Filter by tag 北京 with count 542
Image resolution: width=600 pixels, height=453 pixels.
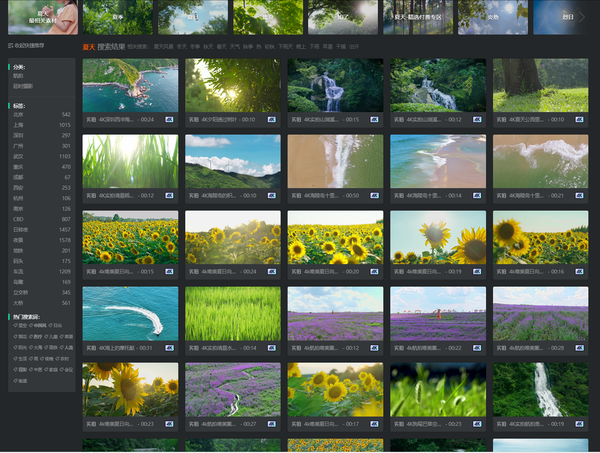click(x=42, y=114)
